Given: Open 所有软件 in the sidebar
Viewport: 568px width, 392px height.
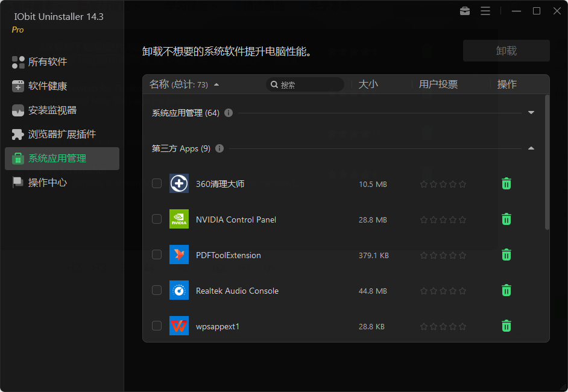Looking at the screenshot, I should click(48, 62).
